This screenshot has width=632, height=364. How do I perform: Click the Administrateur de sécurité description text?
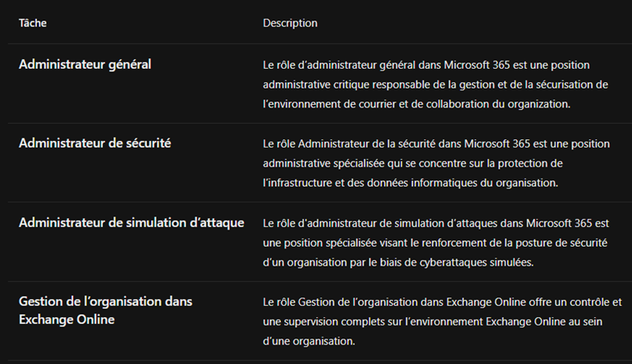pyautogui.click(x=436, y=163)
